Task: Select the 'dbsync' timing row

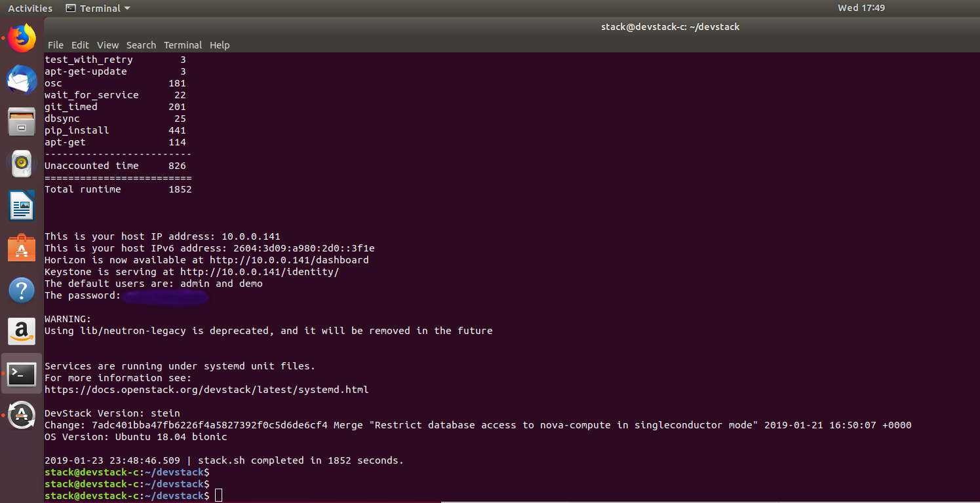Action: coord(115,119)
